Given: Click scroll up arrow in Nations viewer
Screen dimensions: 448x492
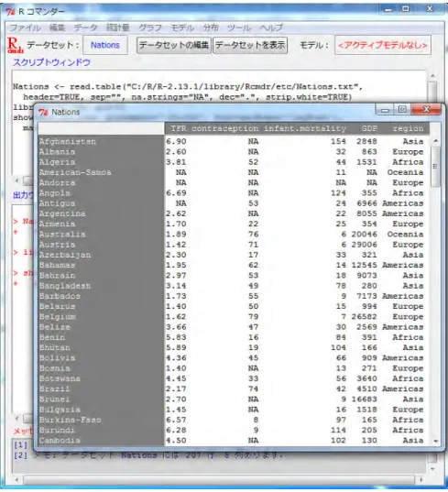Looking at the screenshot, I should (435, 141).
